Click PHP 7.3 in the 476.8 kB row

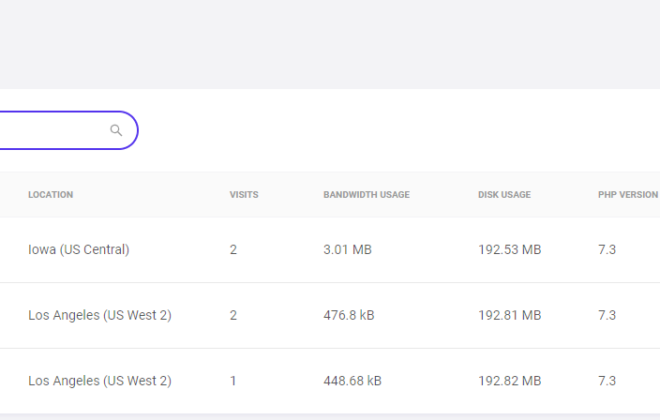tap(607, 316)
